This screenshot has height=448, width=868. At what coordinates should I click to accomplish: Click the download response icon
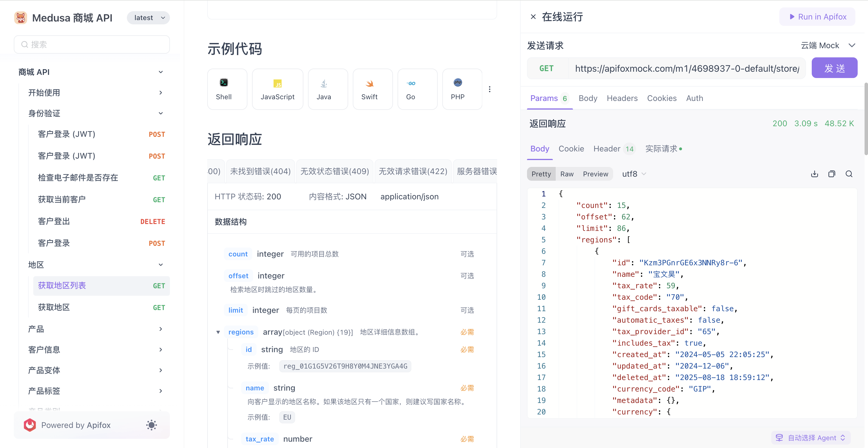814,174
